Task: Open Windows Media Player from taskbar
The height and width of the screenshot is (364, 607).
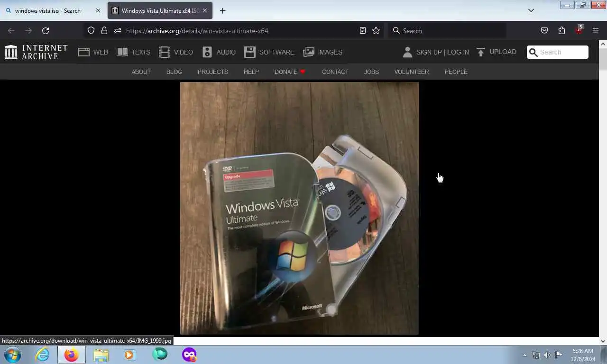Action: 130,355
